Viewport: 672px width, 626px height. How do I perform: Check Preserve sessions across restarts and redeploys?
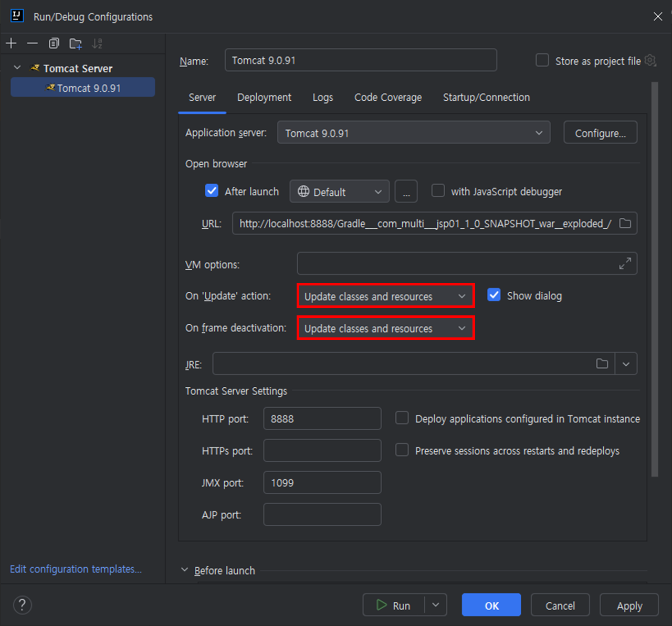pyautogui.click(x=402, y=450)
